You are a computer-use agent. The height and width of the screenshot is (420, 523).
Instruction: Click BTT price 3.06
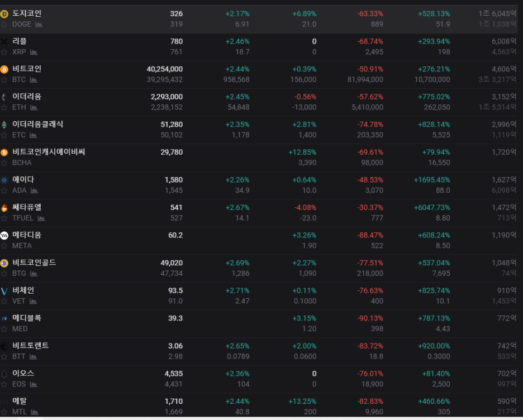tap(175, 346)
